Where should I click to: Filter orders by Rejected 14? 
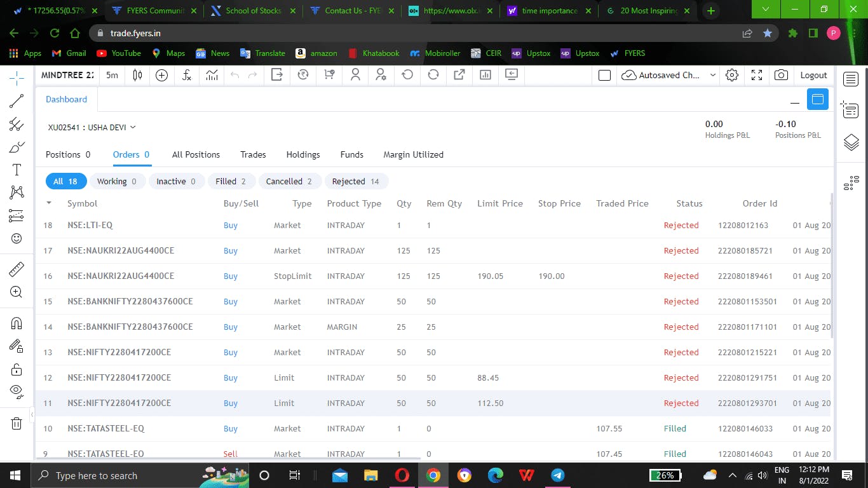tap(356, 181)
